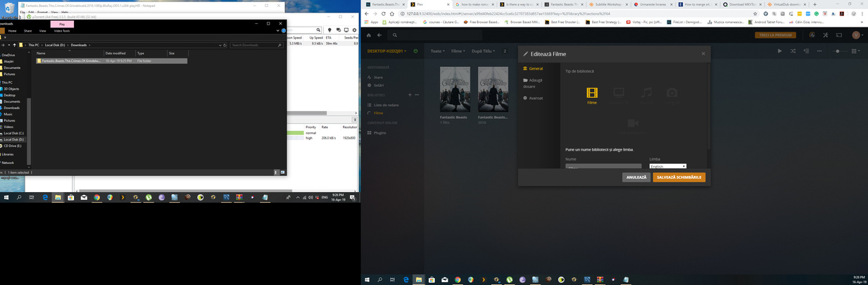Open the grid view mode dropdown

(x=857, y=51)
